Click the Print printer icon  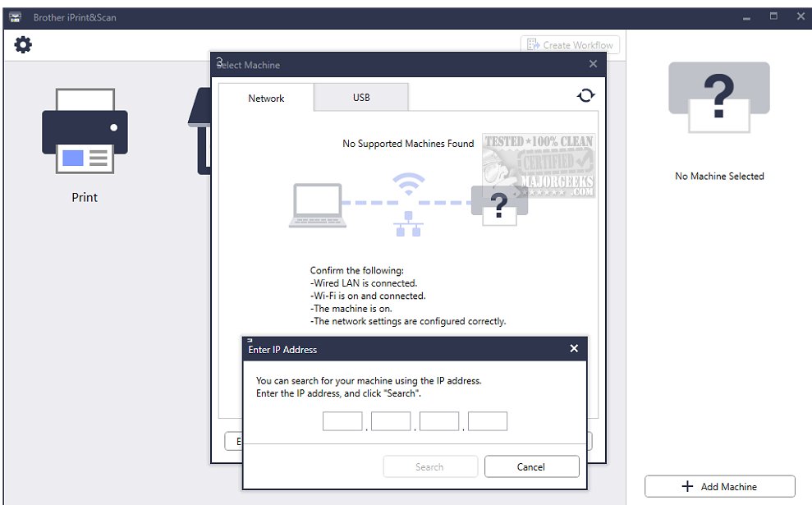pyautogui.click(x=85, y=131)
